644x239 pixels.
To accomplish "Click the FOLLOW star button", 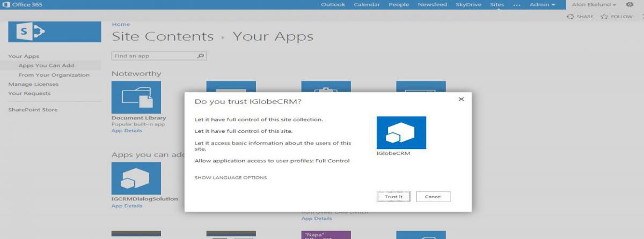I will tap(616, 17).
